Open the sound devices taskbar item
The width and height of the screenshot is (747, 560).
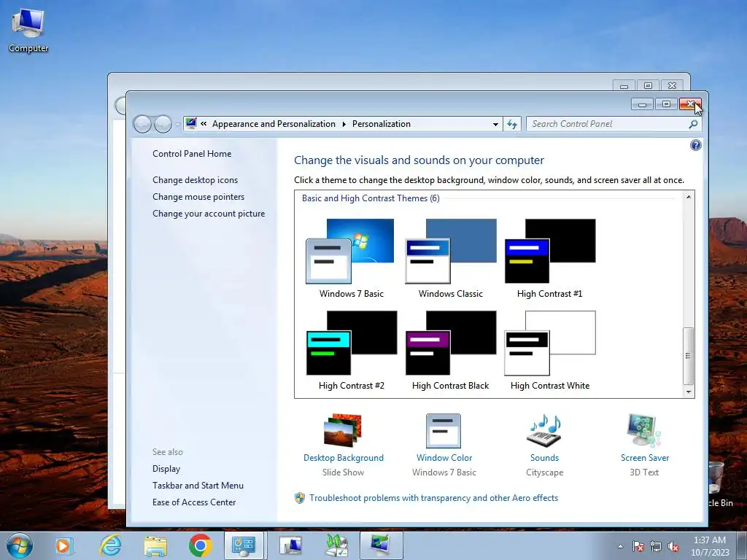pos(337,545)
